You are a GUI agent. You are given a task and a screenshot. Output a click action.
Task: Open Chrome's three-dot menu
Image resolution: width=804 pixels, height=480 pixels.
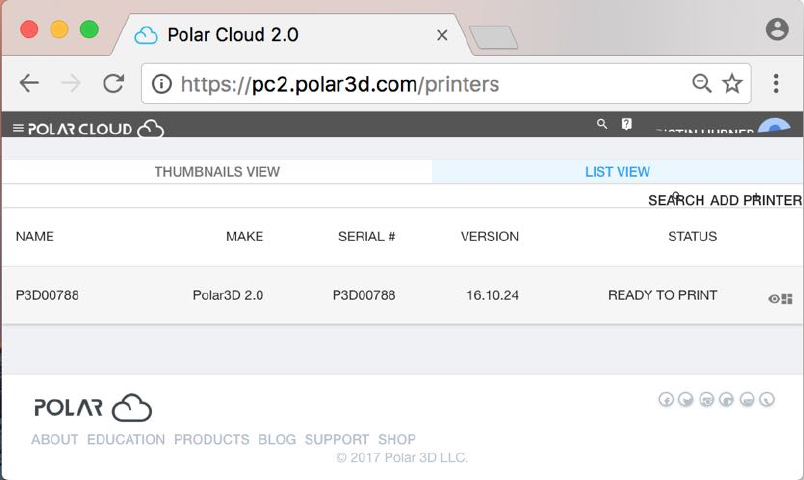[x=776, y=84]
